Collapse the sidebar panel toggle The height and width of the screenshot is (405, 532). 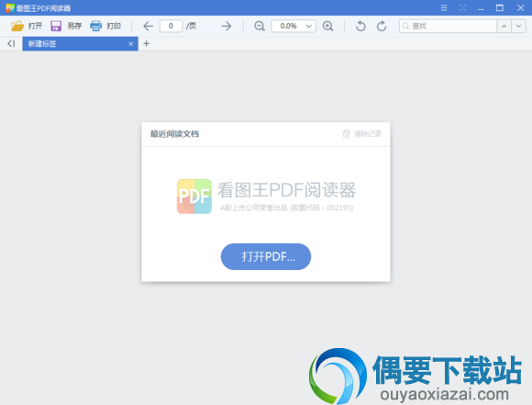point(11,43)
